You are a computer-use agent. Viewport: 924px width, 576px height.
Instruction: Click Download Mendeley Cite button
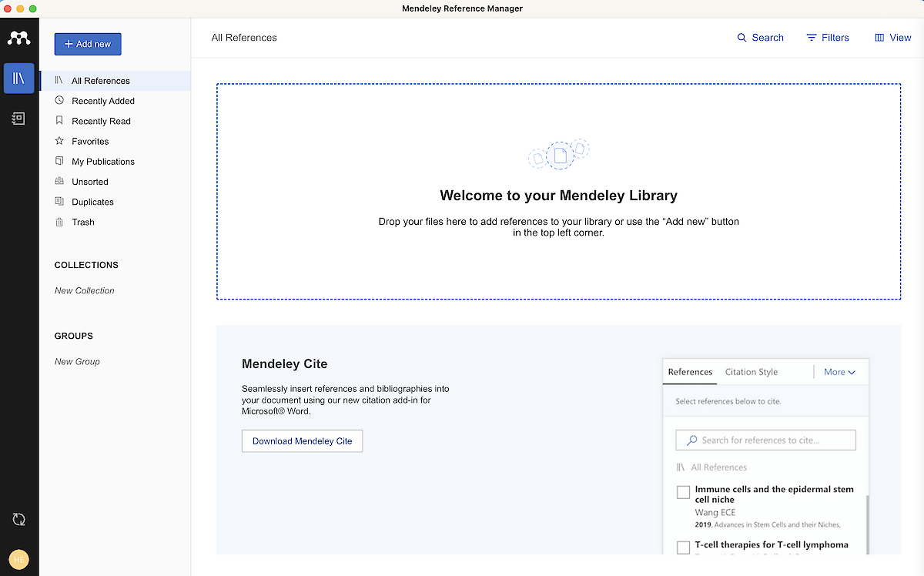coord(302,441)
